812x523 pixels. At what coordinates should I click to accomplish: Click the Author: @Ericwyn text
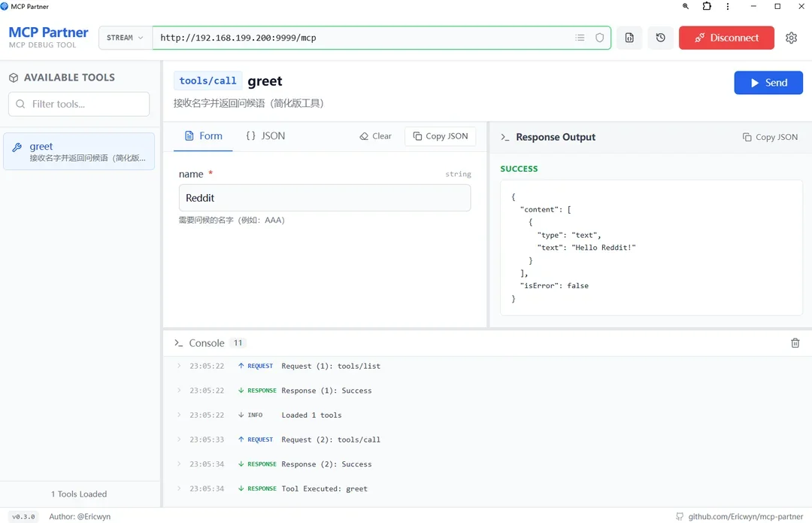(x=80, y=517)
